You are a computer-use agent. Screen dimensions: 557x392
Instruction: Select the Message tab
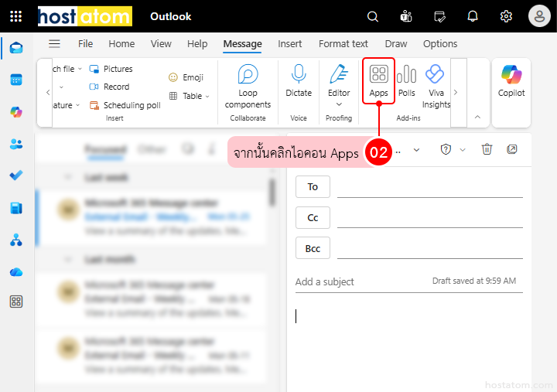[x=242, y=43]
